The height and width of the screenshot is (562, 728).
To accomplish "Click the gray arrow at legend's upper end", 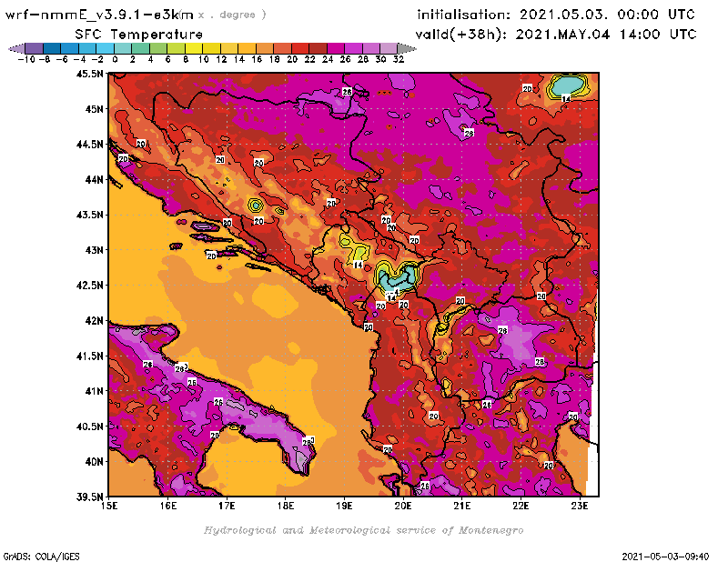I will [x=407, y=48].
